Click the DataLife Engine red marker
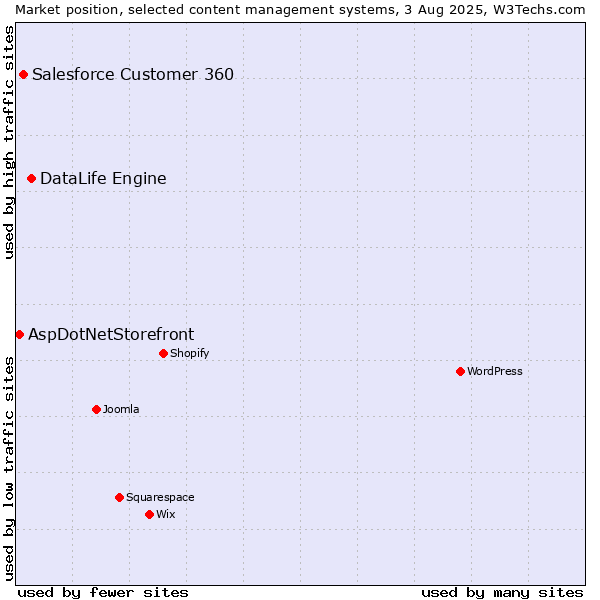600x600 pixels. tap(31, 179)
